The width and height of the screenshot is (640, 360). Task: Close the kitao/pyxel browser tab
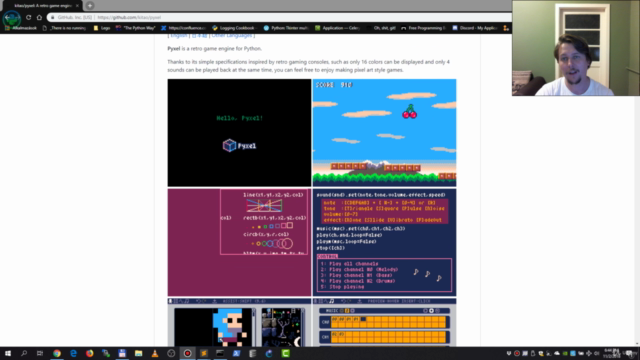pyautogui.click(x=77, y=6)
